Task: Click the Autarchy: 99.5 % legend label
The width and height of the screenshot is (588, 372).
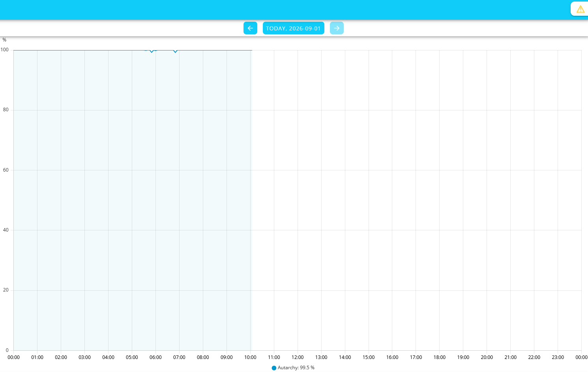Action: (296, 368)
